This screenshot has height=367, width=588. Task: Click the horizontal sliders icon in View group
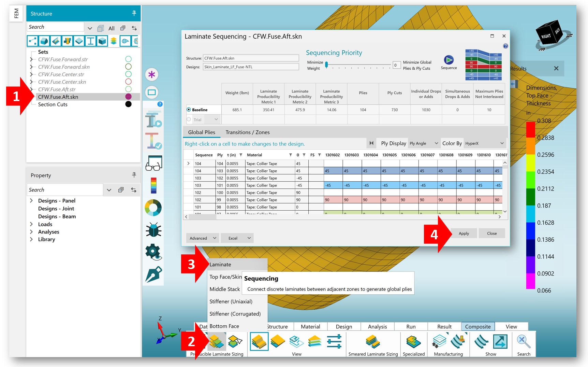coord(334,341)
